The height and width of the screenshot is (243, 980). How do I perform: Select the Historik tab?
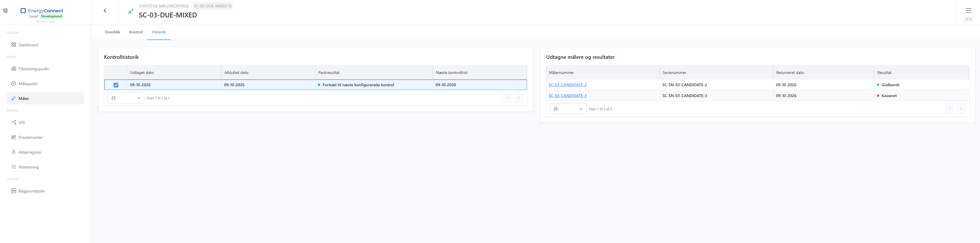(159, 32)
